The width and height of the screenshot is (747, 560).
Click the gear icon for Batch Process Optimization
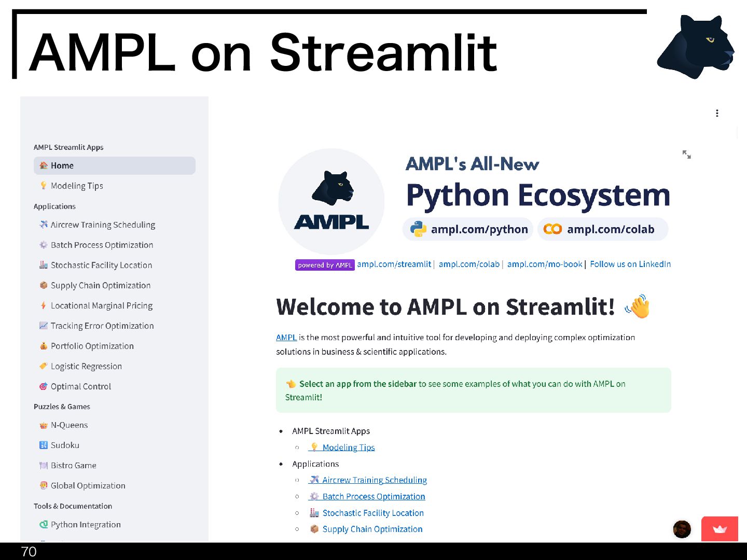click(x=44, y=245)
